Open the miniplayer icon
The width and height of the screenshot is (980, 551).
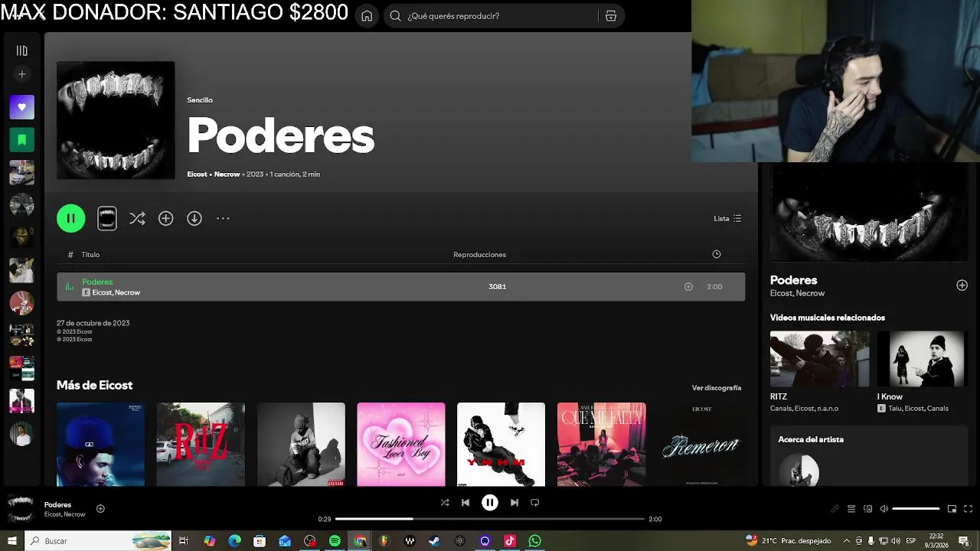pos(952,509)
